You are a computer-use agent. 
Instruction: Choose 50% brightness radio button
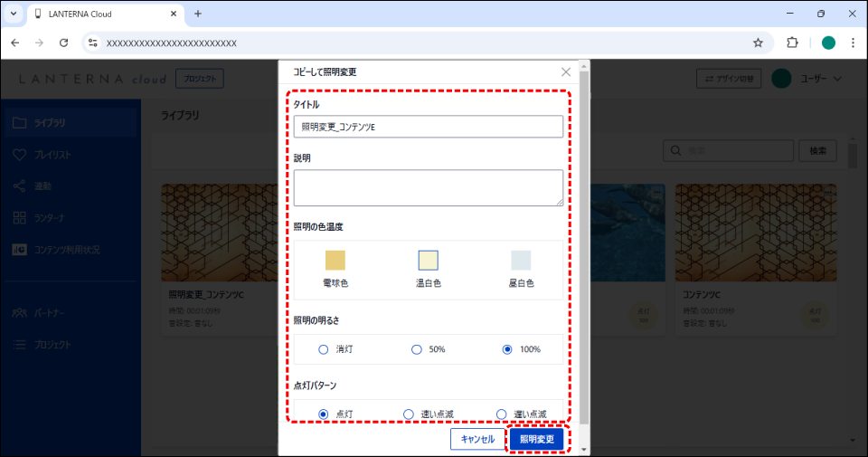coord(417,349)
